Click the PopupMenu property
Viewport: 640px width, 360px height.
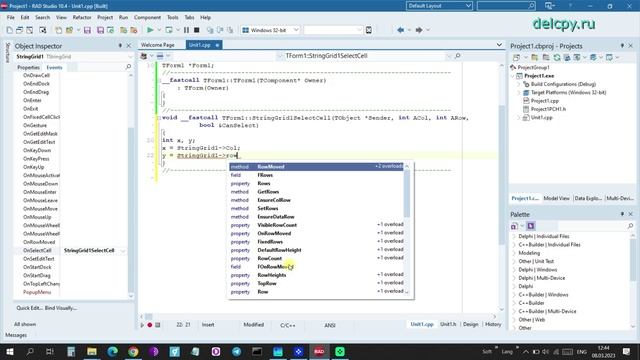pyautogui.click(x=37, y=292)
